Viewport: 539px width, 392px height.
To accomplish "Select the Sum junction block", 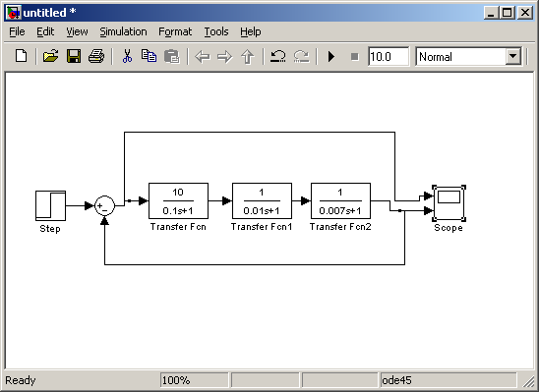I will click(104, 205).
